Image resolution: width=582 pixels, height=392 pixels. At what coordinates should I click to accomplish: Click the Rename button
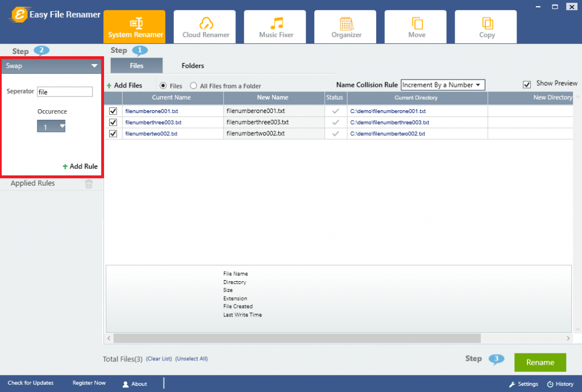(x=539, y=362)
